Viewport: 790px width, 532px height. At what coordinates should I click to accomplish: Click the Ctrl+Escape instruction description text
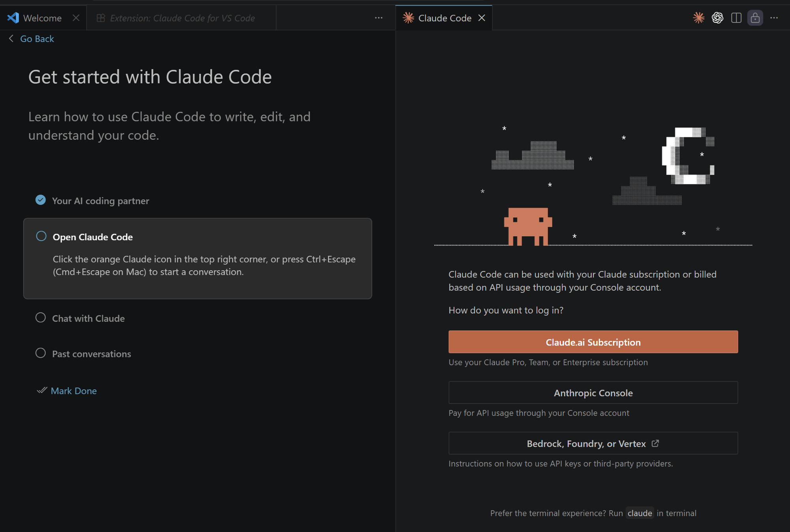point(204,265)
